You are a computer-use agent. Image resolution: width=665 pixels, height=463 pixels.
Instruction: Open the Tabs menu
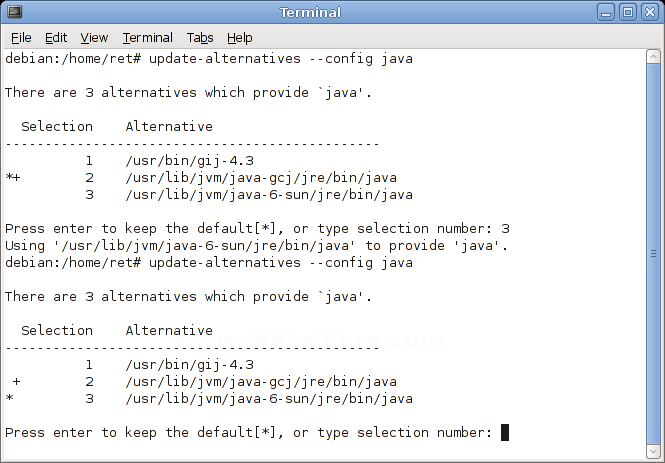point(200,37)
